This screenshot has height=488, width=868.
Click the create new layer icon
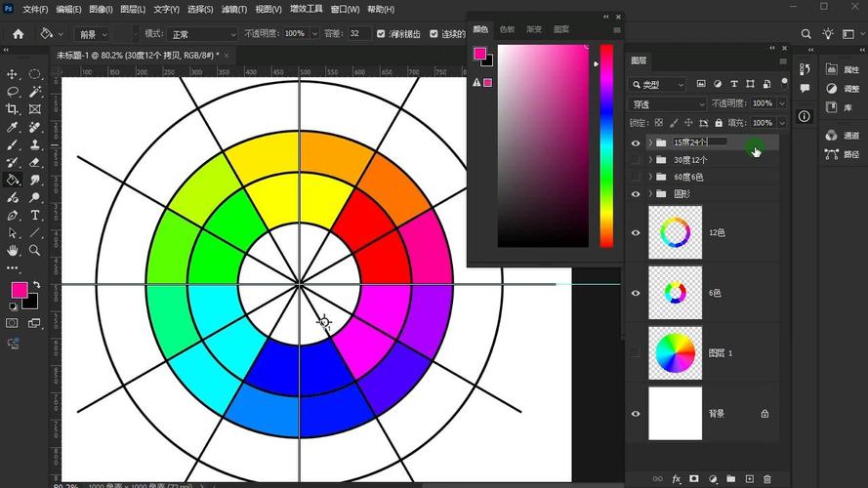pos(749,479)
